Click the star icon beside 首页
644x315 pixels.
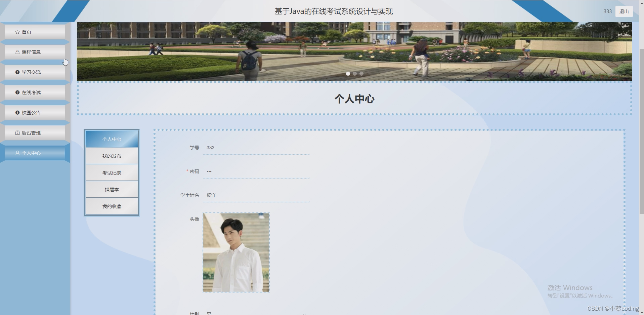click(17, 32)
